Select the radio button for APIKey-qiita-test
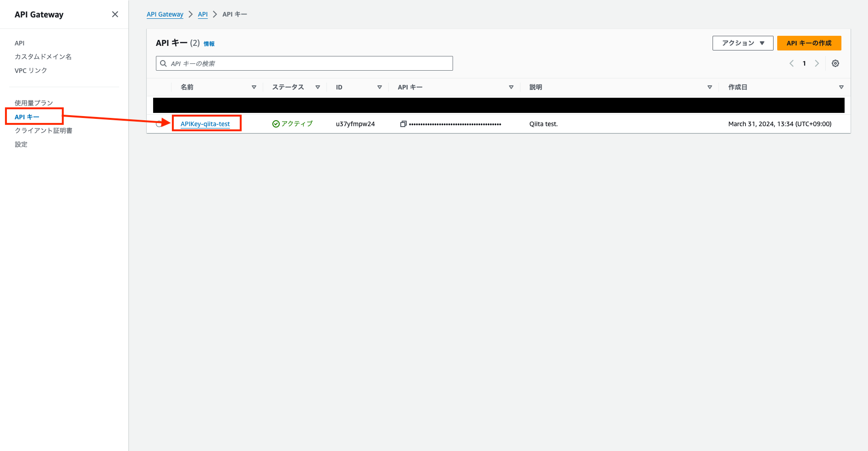The width and height of the screenshot is (868, 451). (x=159, y=123)
